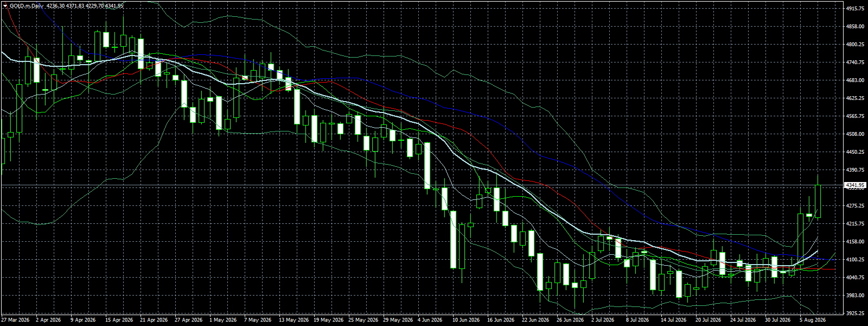The height and width of the screenshot is (326, 868).
Task: Click the 4800.25 price axis value
Action: [855, 45]
